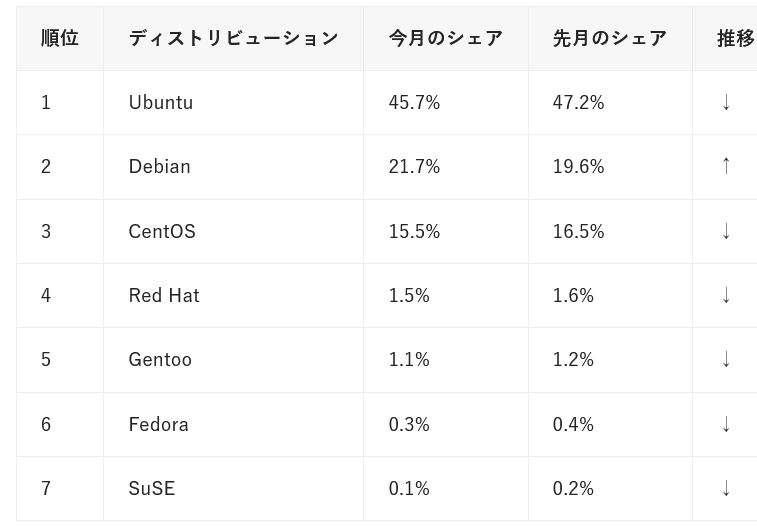Click the down arrow in the CentOS row
This screenshot has height=530, width=757.
click(726, 231)
